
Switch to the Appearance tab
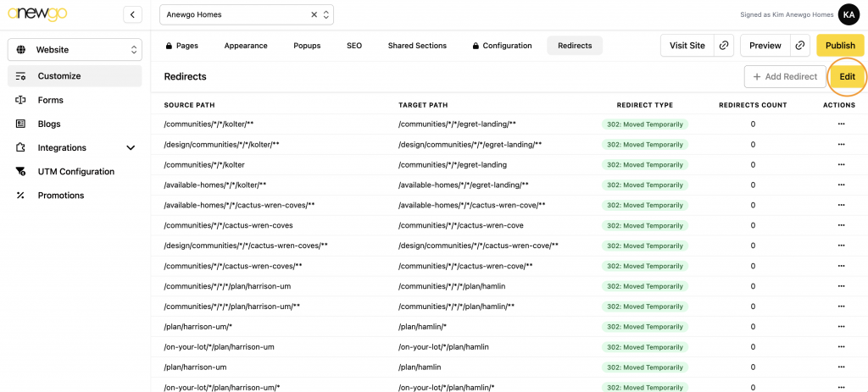click(x=246, y=46)
